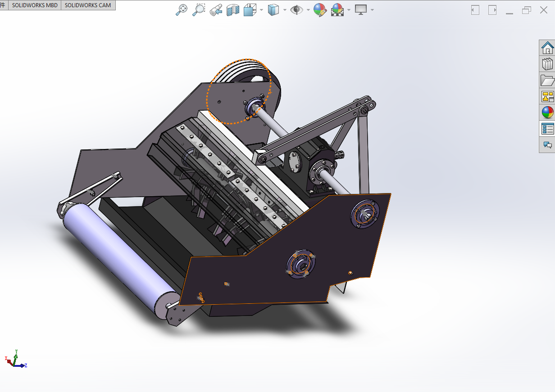Click the right-arrow panel button near minimize
The height and width of the screenshot is (392, 555).
[x=492, y=10]
